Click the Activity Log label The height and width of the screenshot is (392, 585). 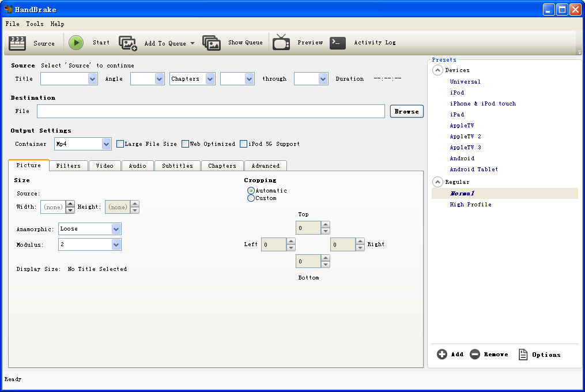(x=375, y=43)
